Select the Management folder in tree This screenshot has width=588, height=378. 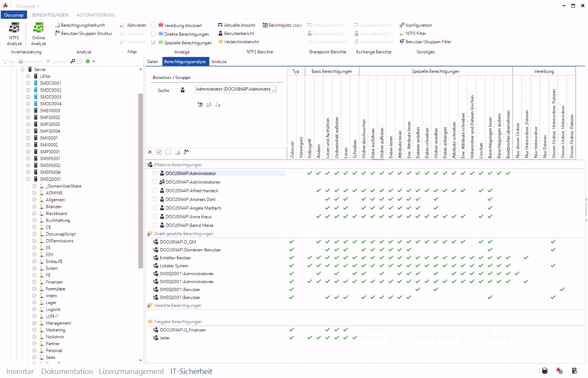58,323
